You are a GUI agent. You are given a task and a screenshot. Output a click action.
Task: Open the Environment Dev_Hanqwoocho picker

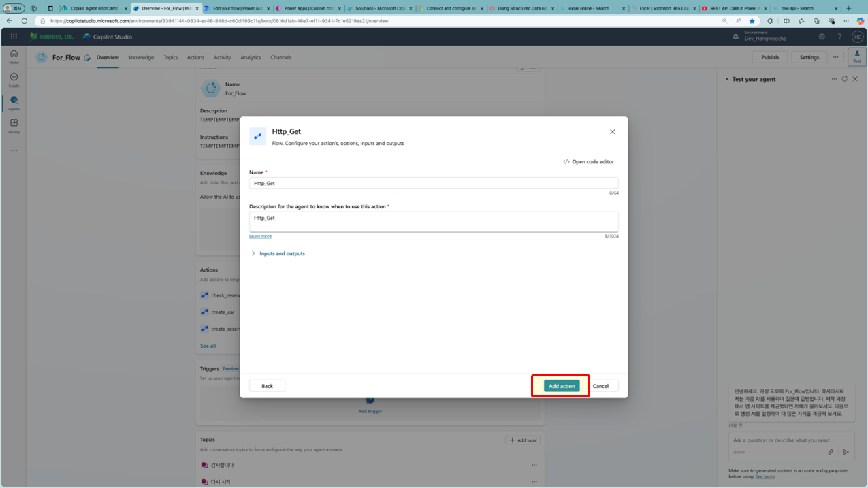[x=760, y=37]
